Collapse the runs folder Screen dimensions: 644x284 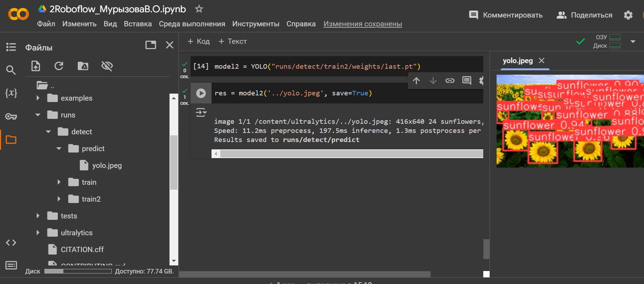point(38,115)
